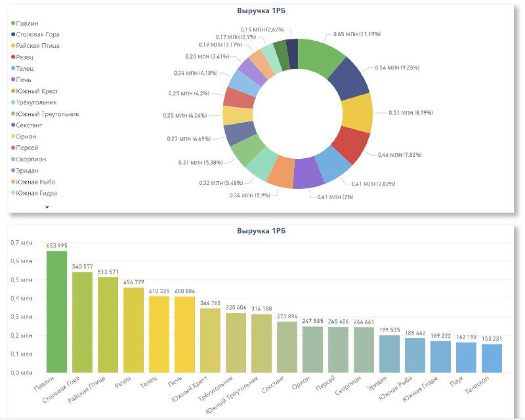Click the Столовая Гора legend marker dot
525x420 pixels.
[x=13, y=34]
